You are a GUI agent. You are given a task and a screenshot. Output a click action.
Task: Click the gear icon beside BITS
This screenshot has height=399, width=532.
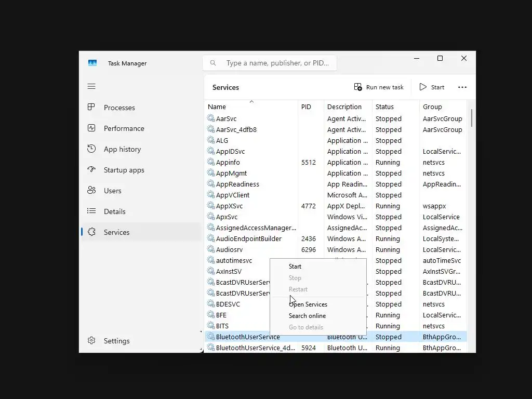[x=211, y=325]
